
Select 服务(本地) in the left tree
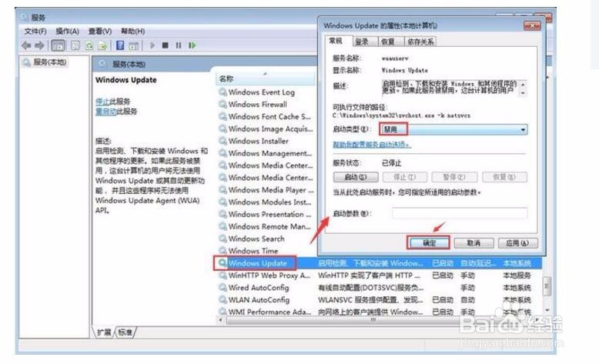click(x=50, y=62)
